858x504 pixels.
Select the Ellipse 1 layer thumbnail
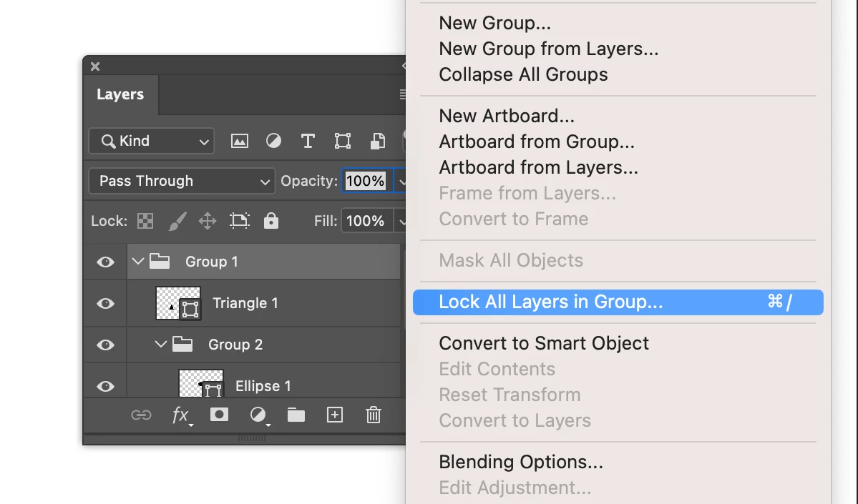201,384
